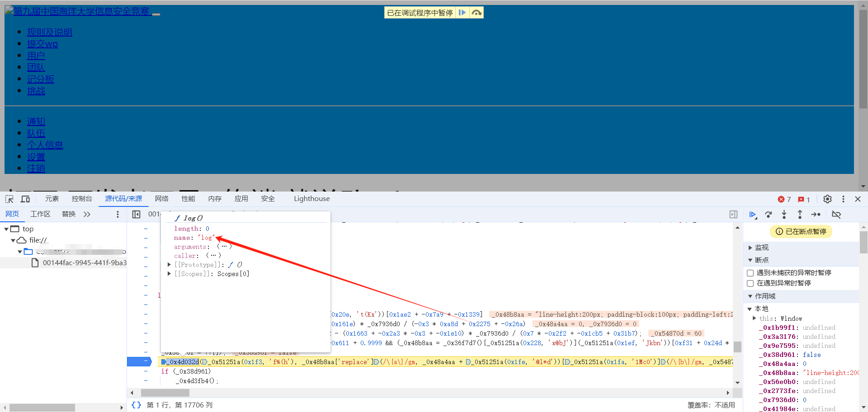This screenshot has height=412, width=868.
Task: Click the _0x48b8aa variable in scope
Action: pyautogui.click(x=779, y=373)
